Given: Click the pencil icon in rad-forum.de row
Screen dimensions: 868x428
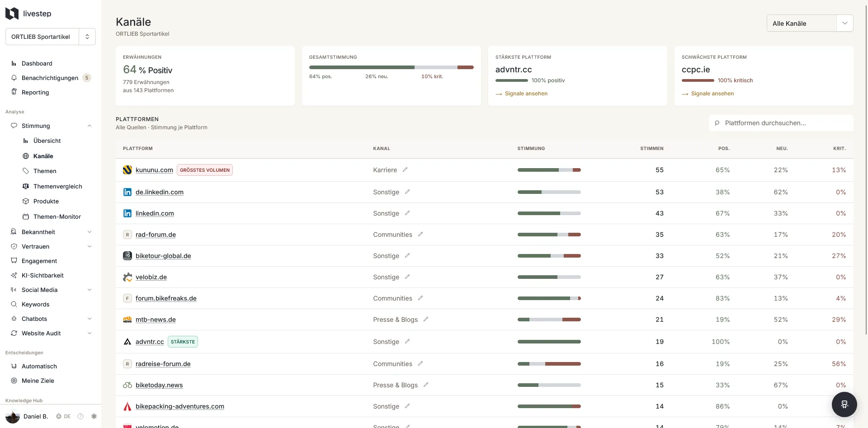Looking at the screenshot, I should (x=420, y=234).
